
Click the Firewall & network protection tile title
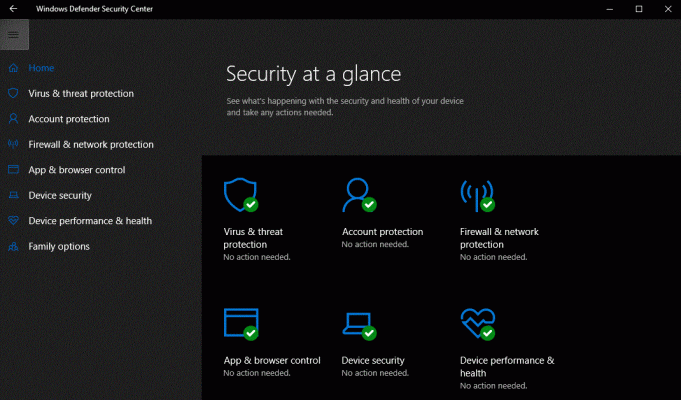coord(499,238)
